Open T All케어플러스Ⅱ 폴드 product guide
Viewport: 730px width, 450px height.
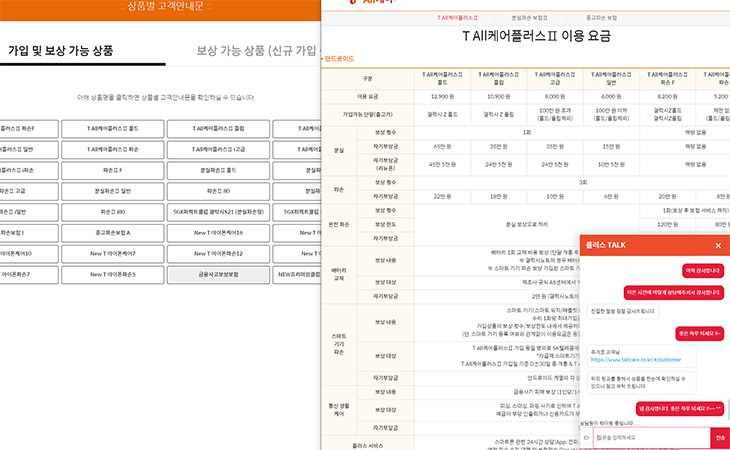point(113,128)
